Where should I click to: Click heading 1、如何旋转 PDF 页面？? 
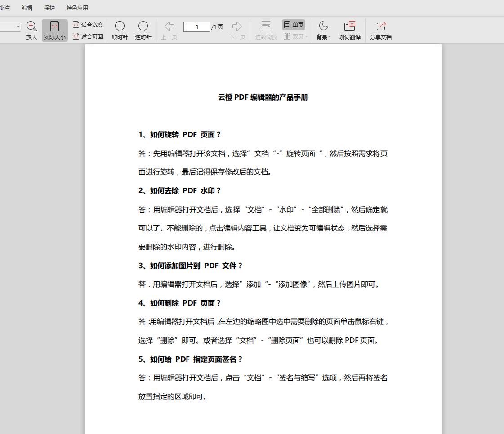tap(180, 135)
